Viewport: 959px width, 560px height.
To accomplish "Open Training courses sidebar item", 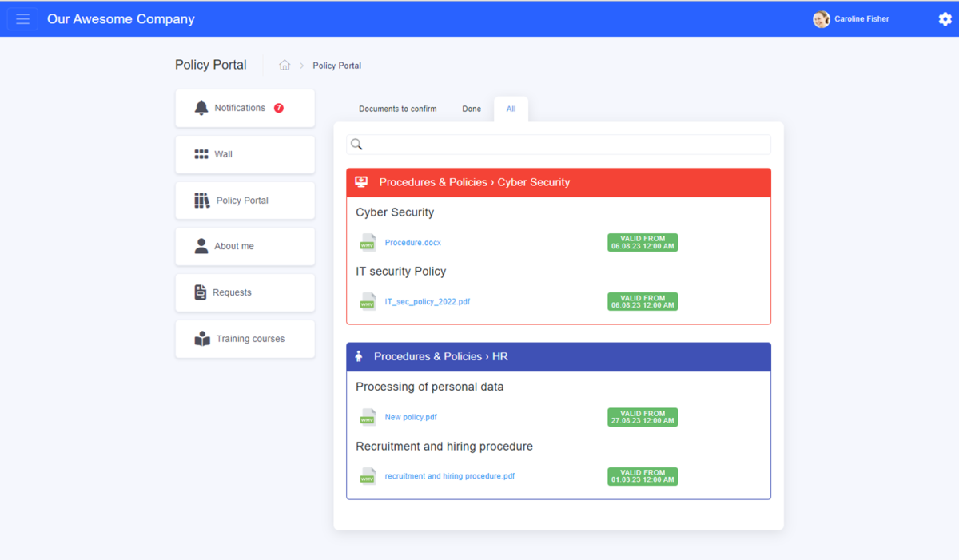I will click(245, 339).
